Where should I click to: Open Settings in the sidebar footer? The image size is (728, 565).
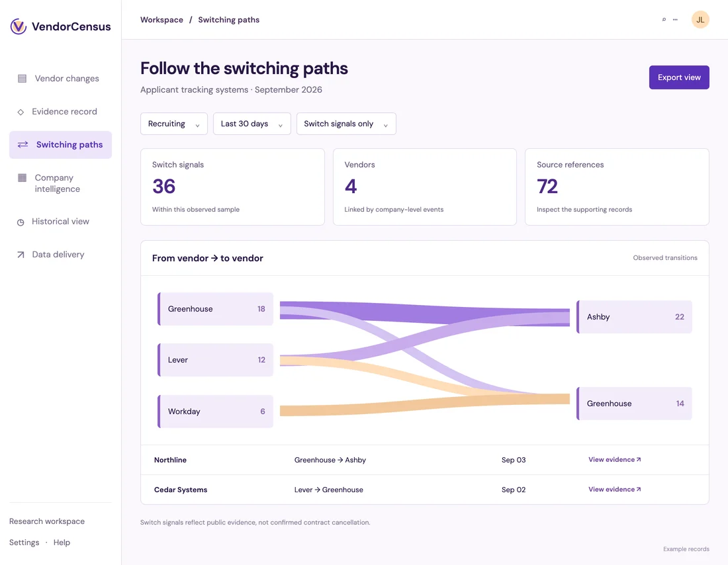(x=24, y=543)
